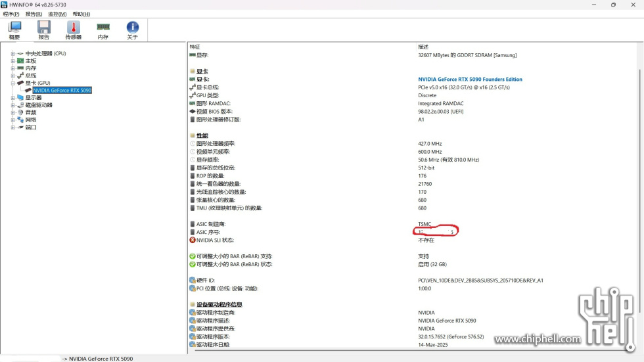Click the driver version 32.0.15.7652 value
Image resolution: width=644 pixels, height=362 pixels.
click(x=451, y=336)
